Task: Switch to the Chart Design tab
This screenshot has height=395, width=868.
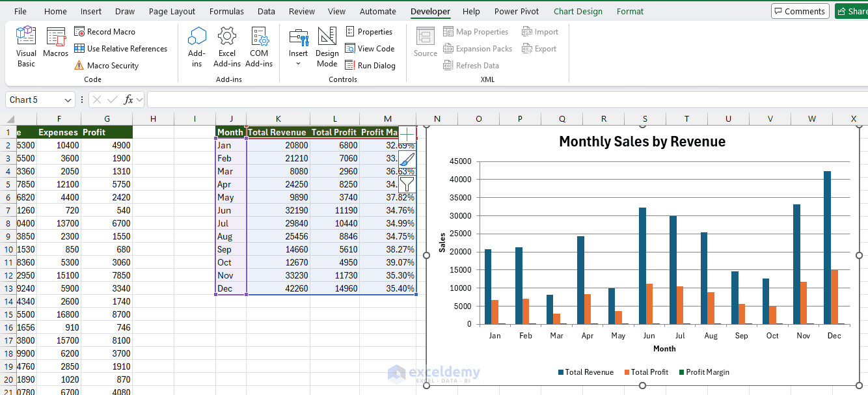Action: click(578, 11)
